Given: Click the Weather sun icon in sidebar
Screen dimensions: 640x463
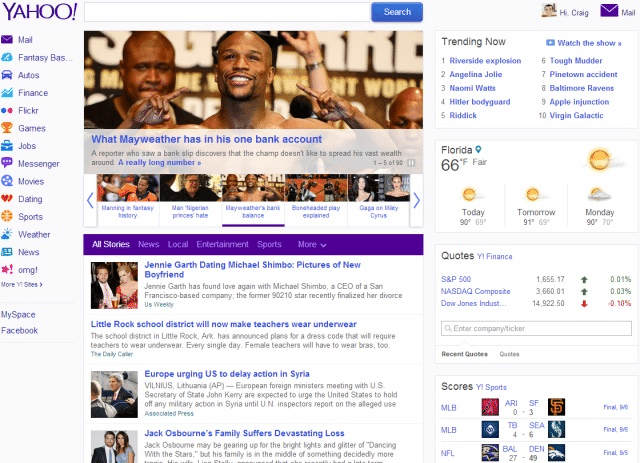Looking at the screenshot, I should (7, 234).
